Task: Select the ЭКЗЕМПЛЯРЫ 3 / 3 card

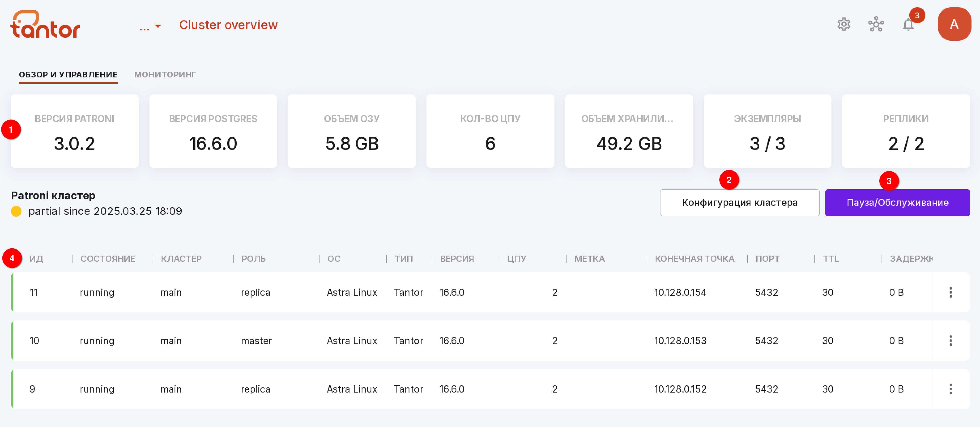Action: [x=767, y=131]
